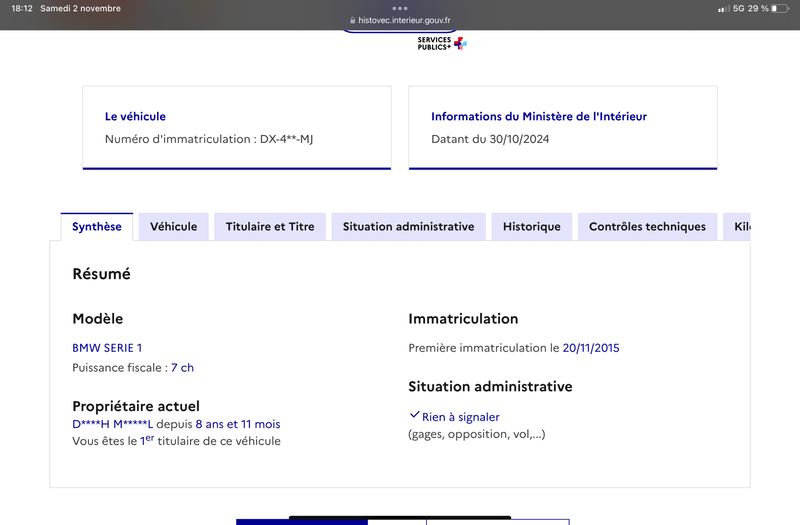Click the Services Publics+ logo
800x525 pixels.
click(442, 43)
